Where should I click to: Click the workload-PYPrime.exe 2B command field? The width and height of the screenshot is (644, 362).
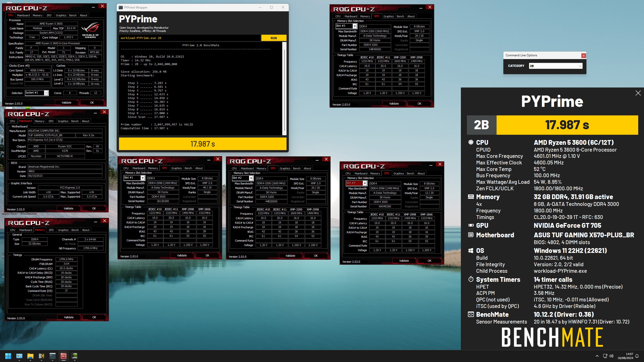coord(190,38)
